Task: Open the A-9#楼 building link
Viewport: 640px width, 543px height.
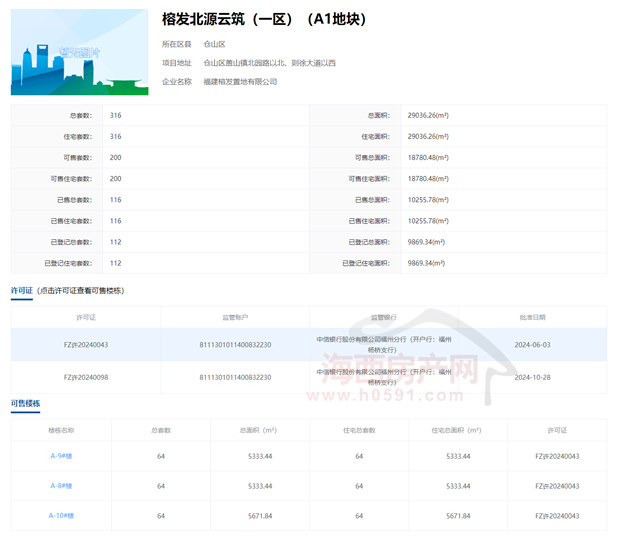Action: click(61, 456)
